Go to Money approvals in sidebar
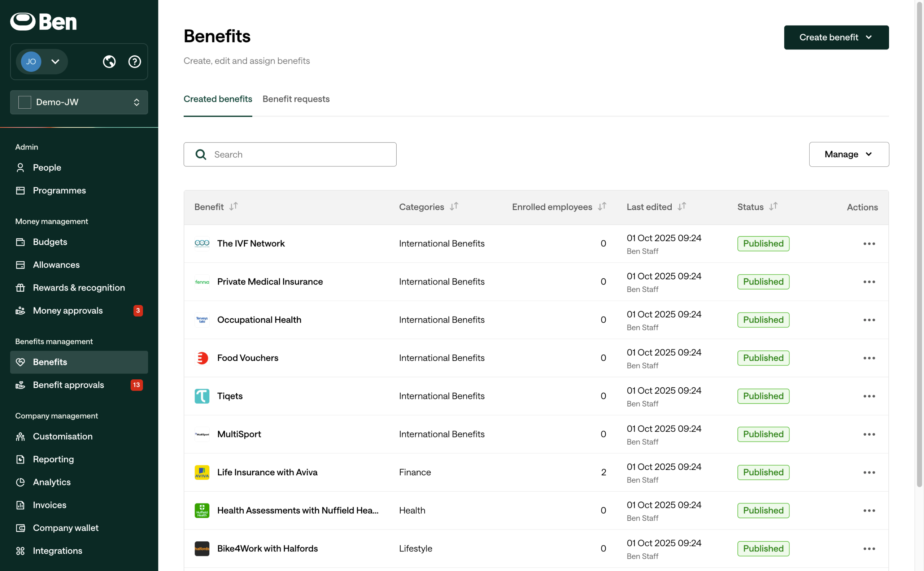This screenshot has height=571, width=924. pos(67,310)
